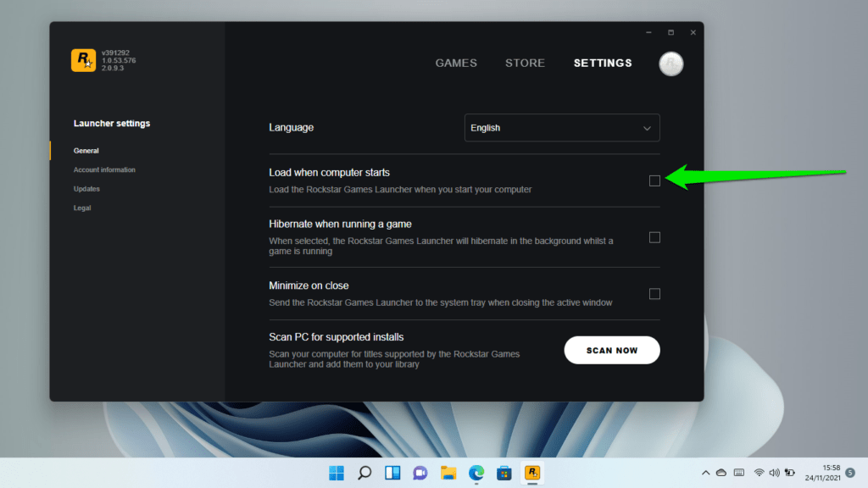This screenshot has height=488, width=868.
Task: Open the Legal settings section
Action: (82, 208)
